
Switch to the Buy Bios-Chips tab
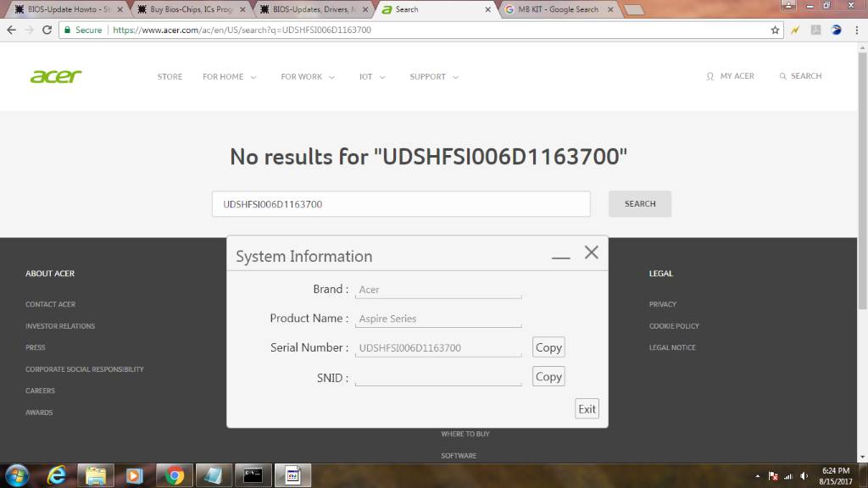coord(191,9)
